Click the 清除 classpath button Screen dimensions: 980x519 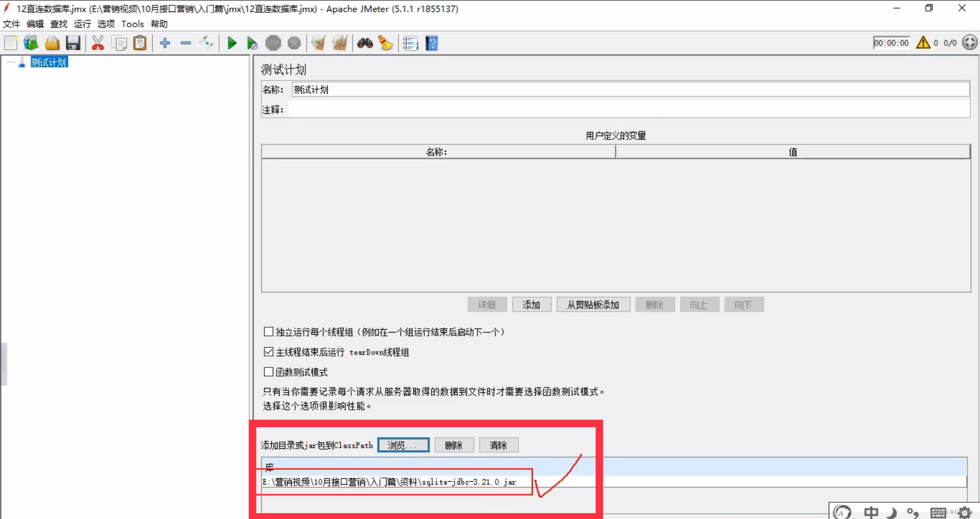[x=498, y=445]
